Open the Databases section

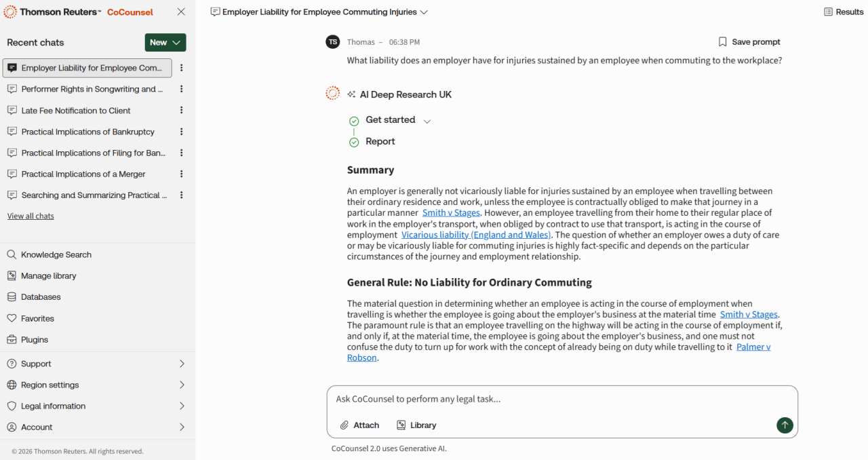[41, 297]
